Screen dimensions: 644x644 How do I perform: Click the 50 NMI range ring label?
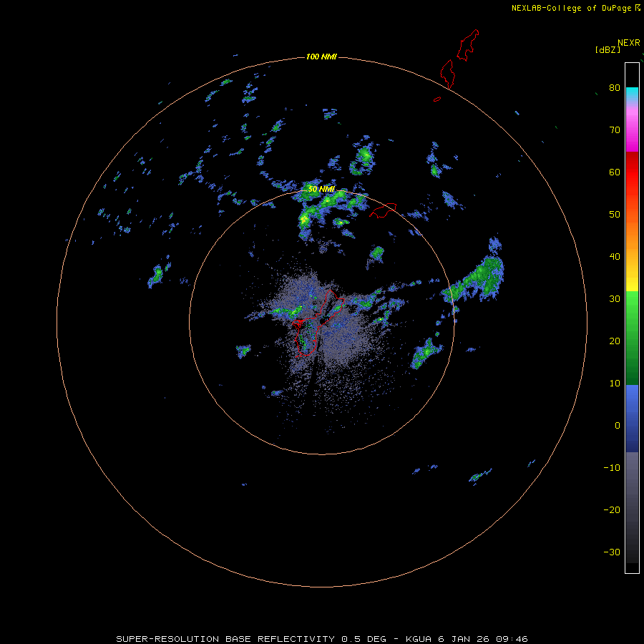[x=321, y=190]
